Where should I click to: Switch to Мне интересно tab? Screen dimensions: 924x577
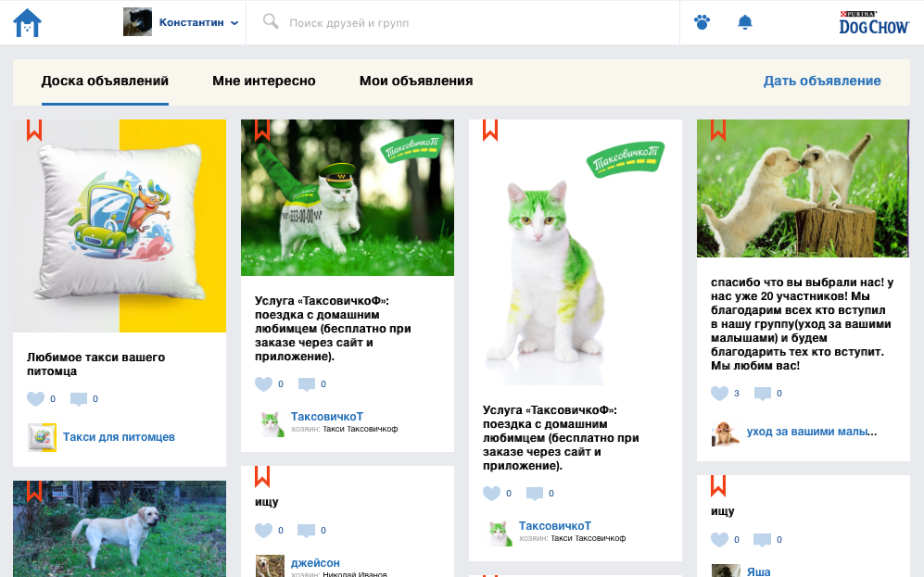click(x=264, y=82)
